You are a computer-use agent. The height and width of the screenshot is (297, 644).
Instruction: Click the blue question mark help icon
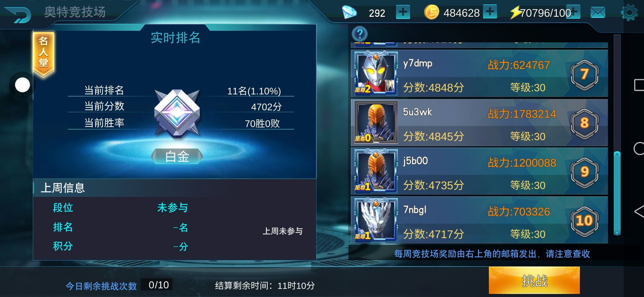pos(359,34)
